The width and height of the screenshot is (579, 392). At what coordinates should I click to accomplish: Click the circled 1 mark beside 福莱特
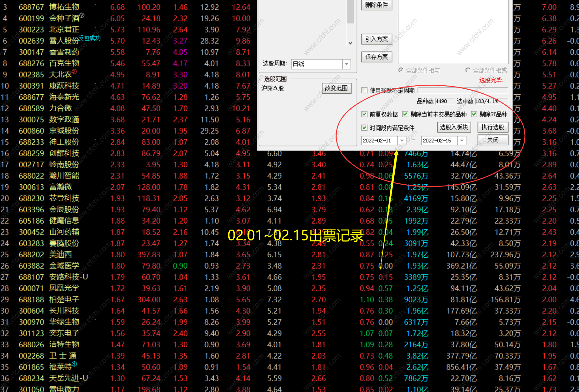74,364
